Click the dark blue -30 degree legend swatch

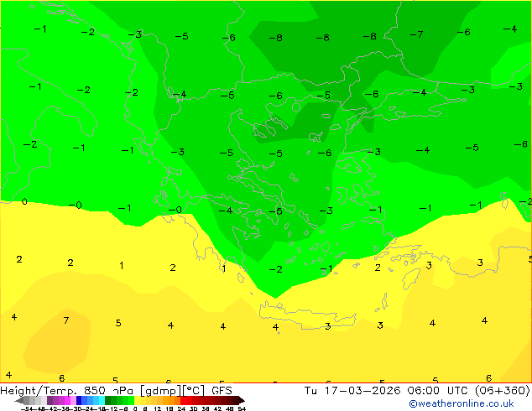pyautogui.click(x=79, y=400)
